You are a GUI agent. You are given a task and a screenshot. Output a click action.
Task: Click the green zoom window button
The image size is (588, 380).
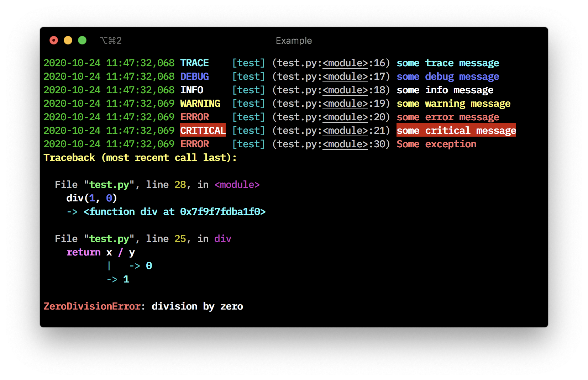[x=82, y=40]
